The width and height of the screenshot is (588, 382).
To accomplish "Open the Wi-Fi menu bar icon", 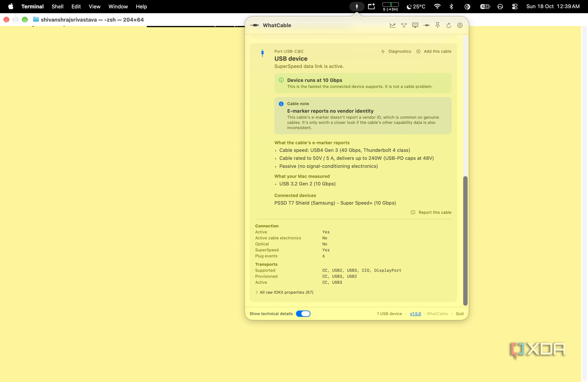I will click(x=437, y=6).
